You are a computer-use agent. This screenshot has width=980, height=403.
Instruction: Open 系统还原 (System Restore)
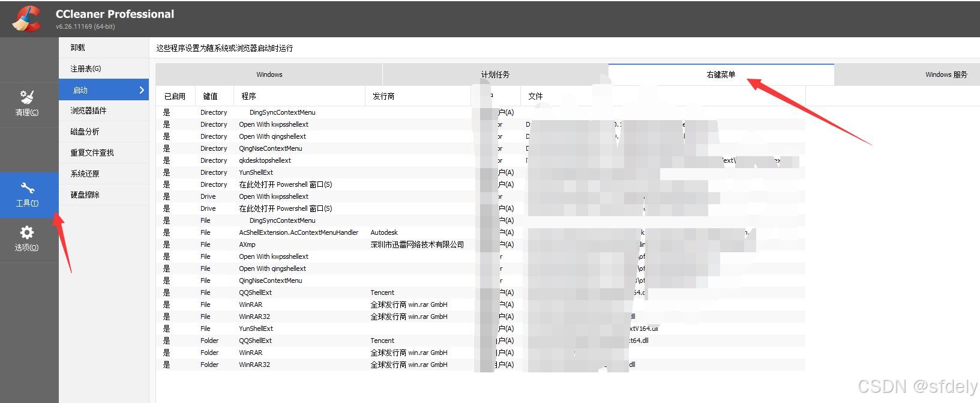85,174
